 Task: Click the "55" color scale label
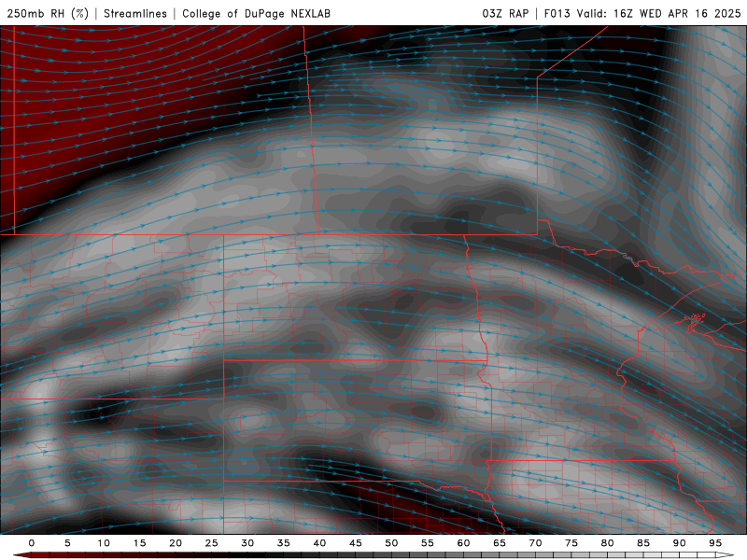pyautogui.click(x=428, y=543)
